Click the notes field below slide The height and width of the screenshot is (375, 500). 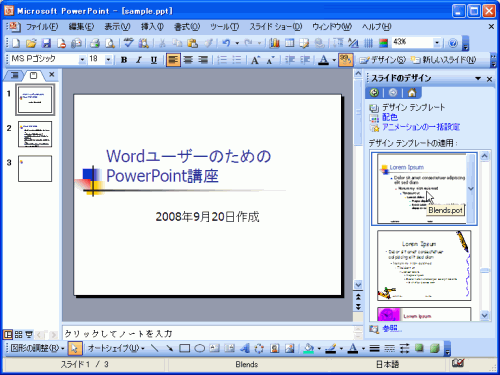(x=208, y=333)
